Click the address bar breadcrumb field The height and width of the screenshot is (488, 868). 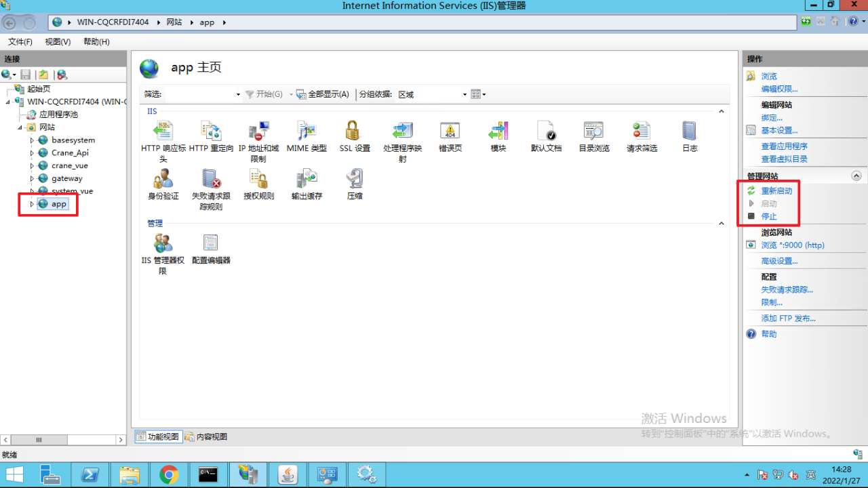[x=422, y=22]
